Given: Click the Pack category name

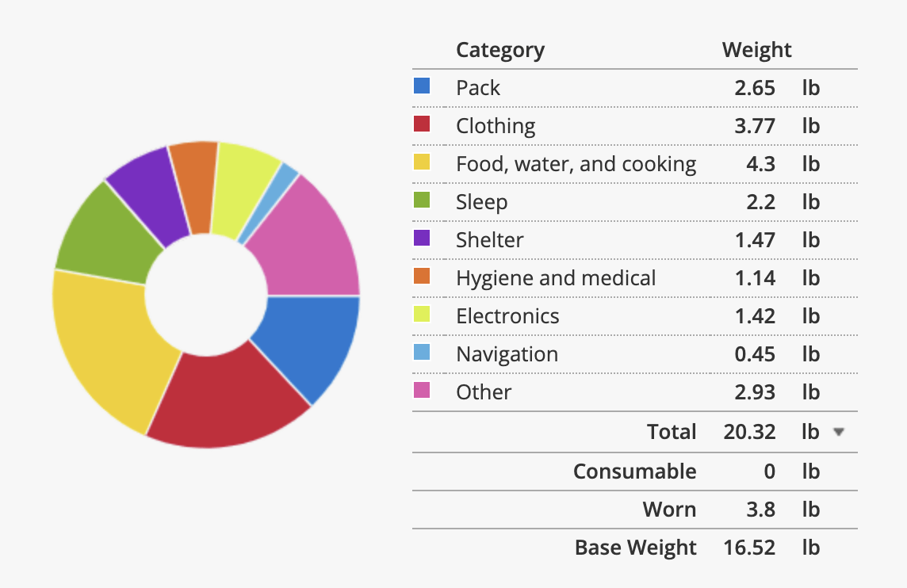Looking at the screenshot, I should (478, 88).
